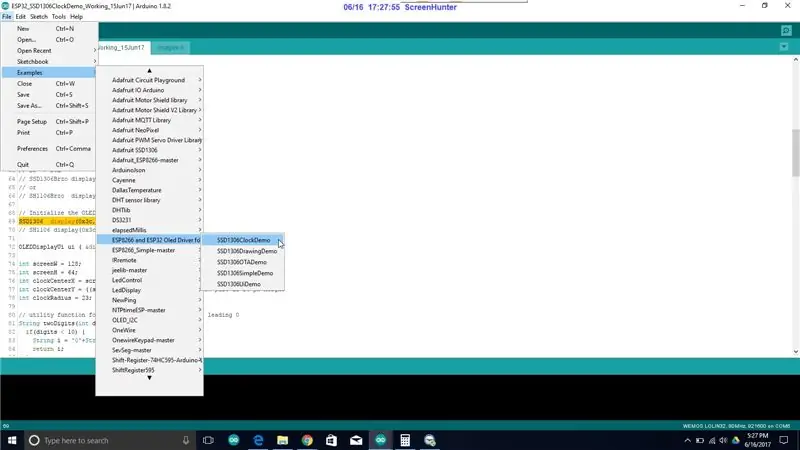
Task: Select the SSD1306ClockDemo example
Action: click(243, 240)
